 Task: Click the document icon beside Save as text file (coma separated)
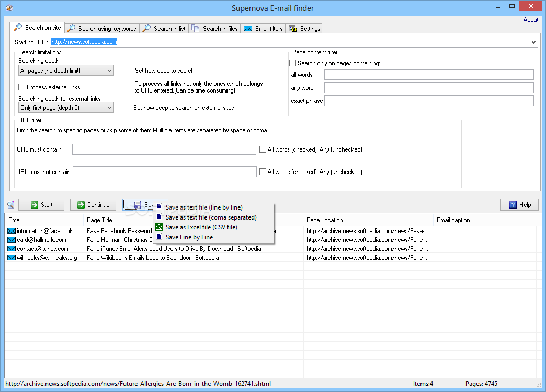pyautogui.click(x=159, y=217)
